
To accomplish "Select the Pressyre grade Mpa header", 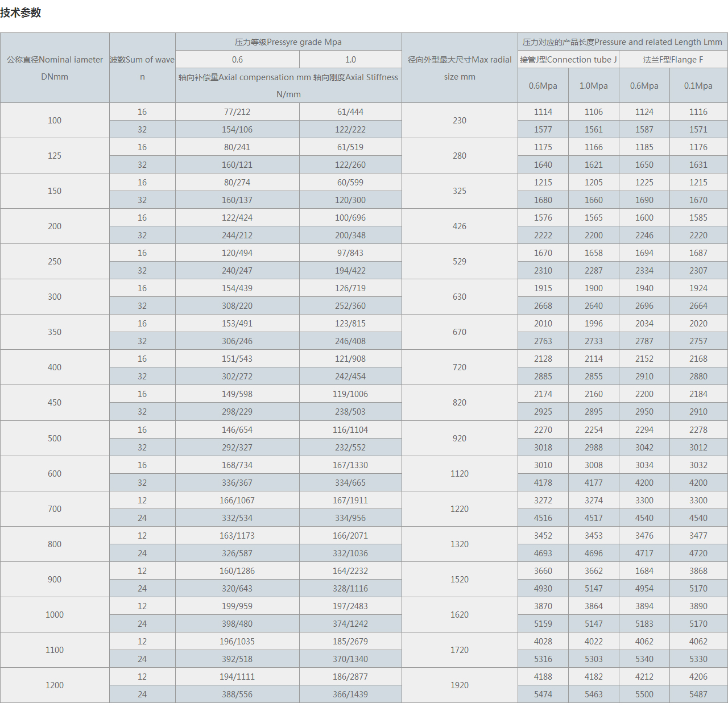I will pos(288,42).
